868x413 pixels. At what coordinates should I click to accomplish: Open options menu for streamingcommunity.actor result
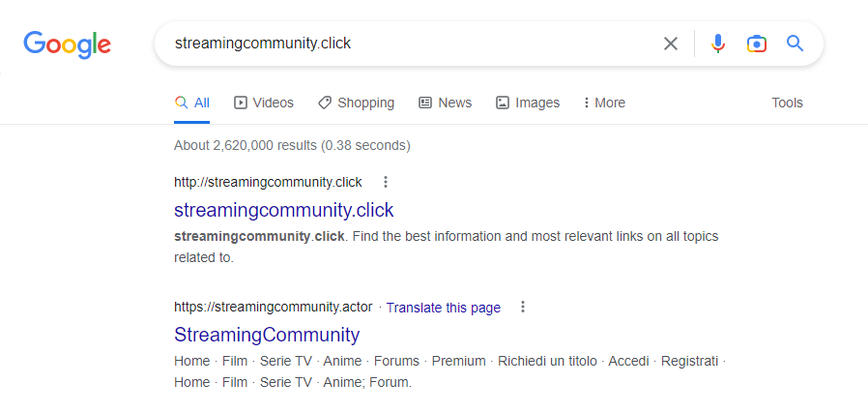[x=523, y=308]
